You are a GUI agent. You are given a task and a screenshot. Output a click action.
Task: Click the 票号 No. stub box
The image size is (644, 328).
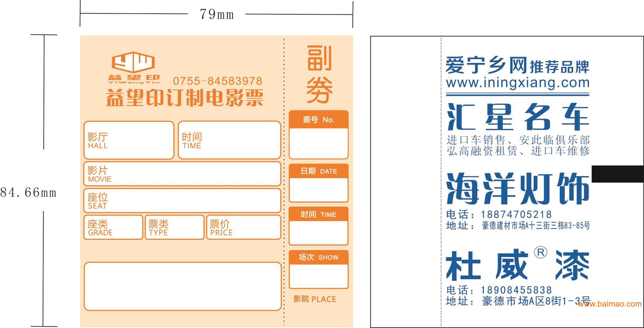coord(319,135)
